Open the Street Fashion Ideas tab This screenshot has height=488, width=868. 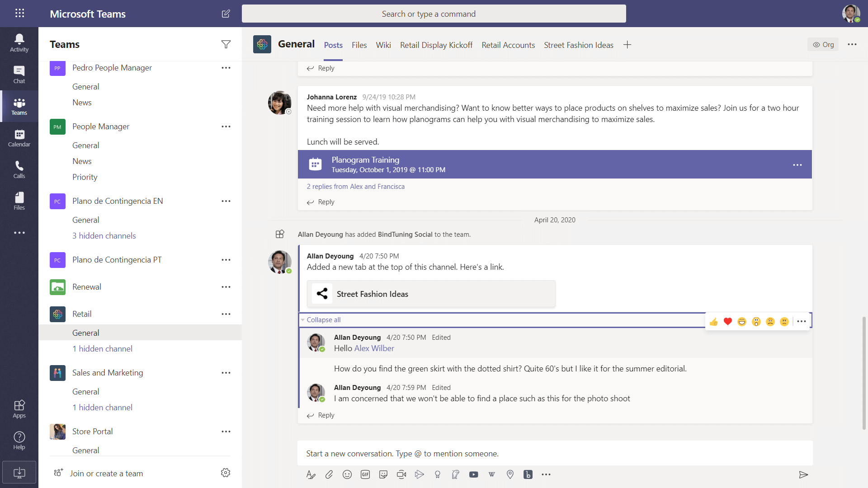point(579,45)
